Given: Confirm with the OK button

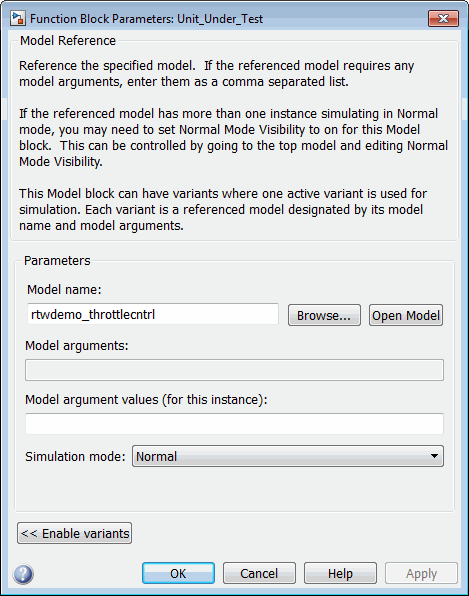Looking at the screenshot, I should pyautogui.click(x=178, y=573).
